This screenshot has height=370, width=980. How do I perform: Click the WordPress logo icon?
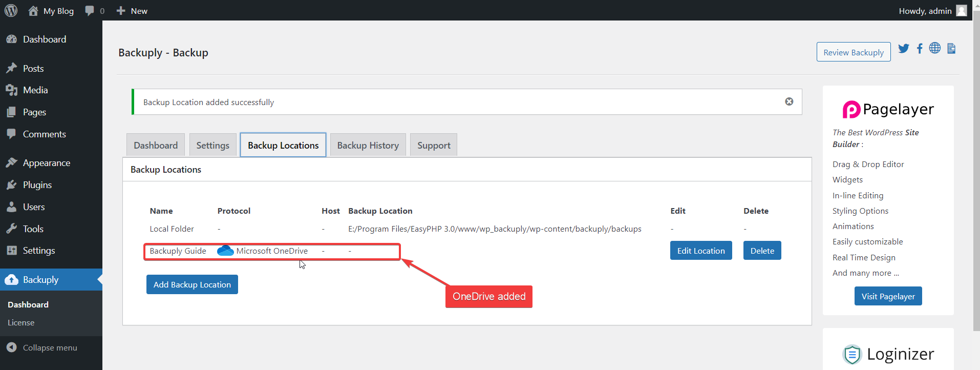pyautogui.click(x=11, y=11)
